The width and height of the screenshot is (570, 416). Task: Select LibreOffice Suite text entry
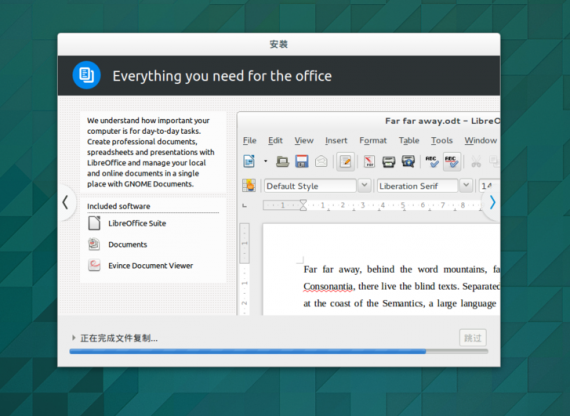[137, 223]
